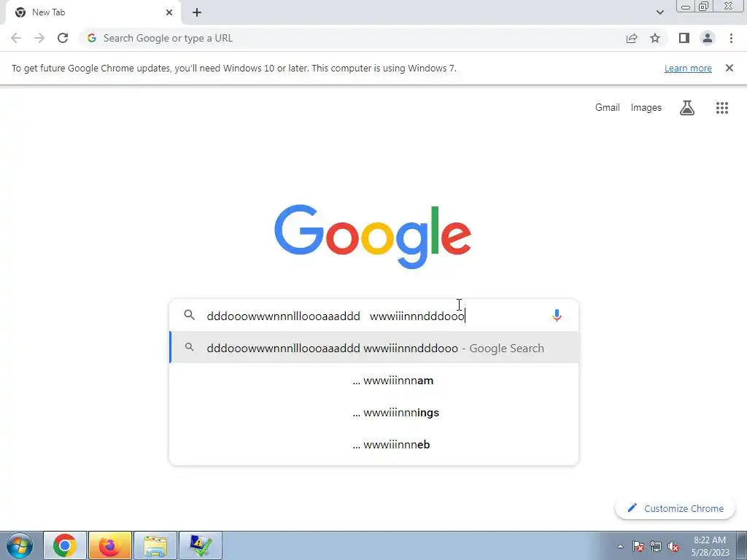Go forward using the forward arrow

pyautogui.click(x=39, y=38)
